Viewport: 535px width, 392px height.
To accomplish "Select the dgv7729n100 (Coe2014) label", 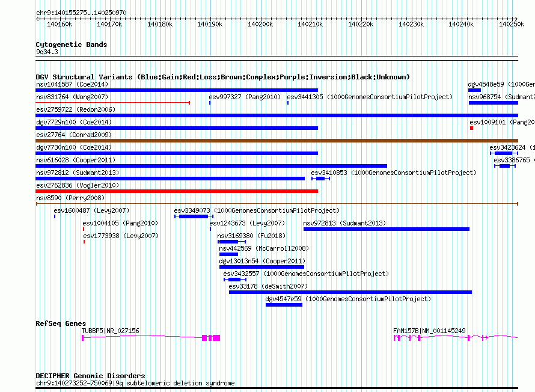I will [74, 122].
